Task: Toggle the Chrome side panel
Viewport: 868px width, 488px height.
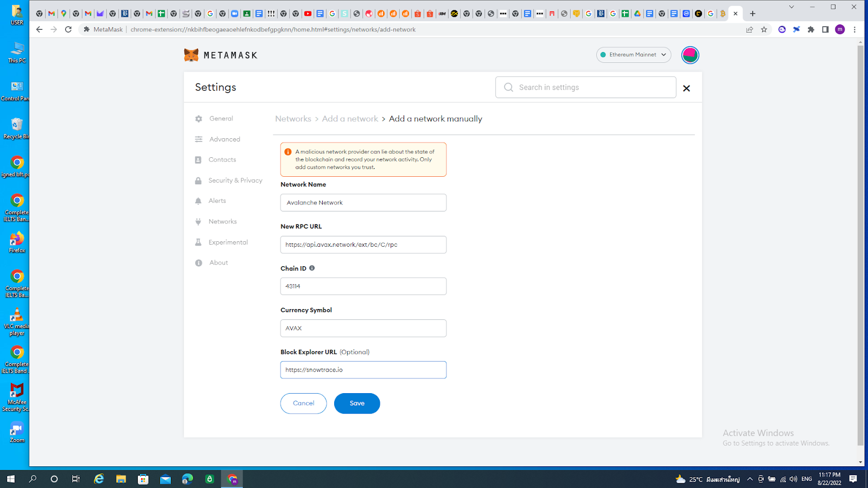Action: pos(825,29)
